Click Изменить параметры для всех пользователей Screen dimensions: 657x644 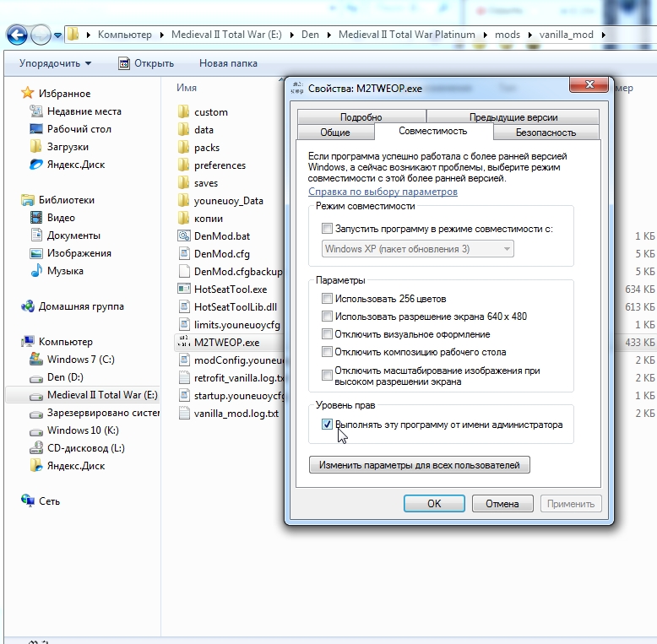tap(420, 465)
